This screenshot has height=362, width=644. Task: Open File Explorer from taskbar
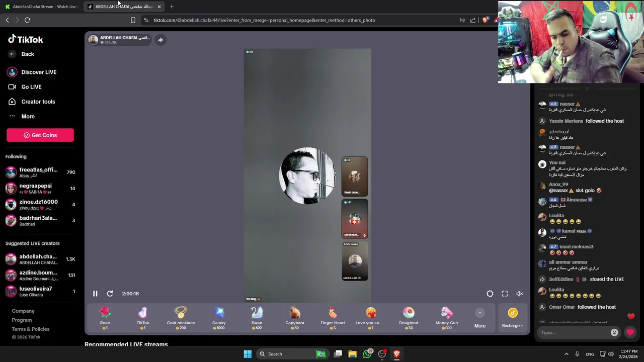click(352, 354)
